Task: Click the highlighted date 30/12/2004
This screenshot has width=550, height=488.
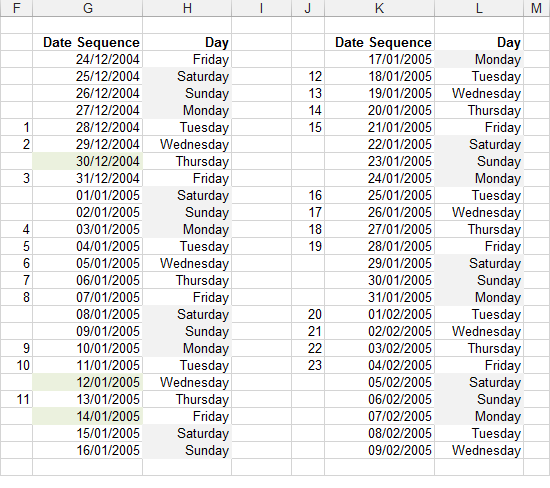Action: [87, 161]
